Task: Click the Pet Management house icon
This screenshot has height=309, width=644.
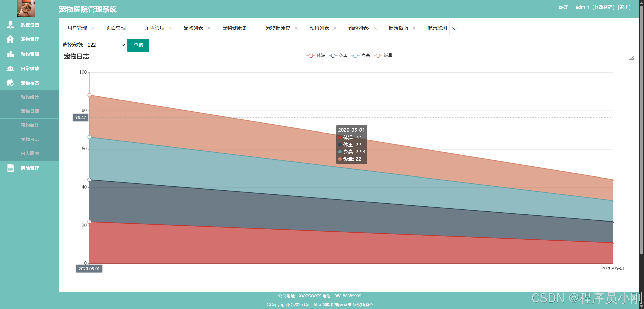Action: pos(10,39)
